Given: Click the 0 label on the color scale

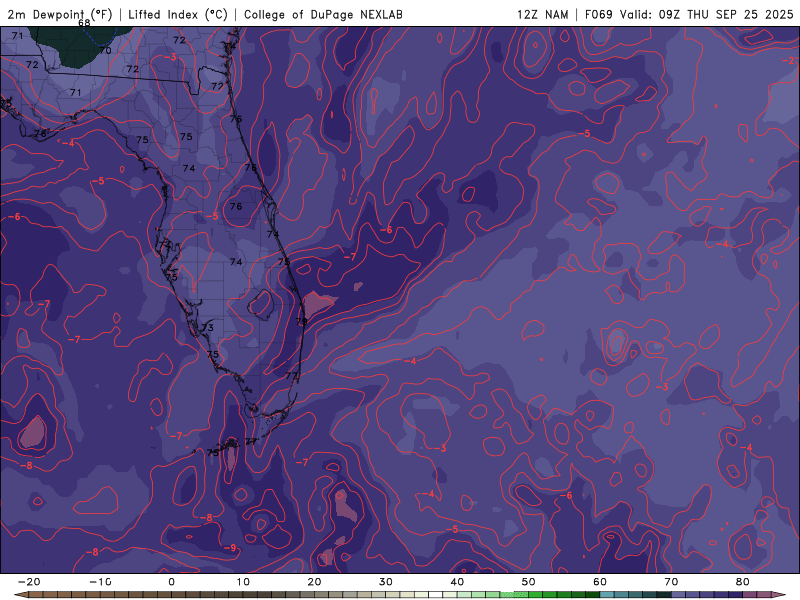Looking at the screenshot, I should click(x=171, y=582).
